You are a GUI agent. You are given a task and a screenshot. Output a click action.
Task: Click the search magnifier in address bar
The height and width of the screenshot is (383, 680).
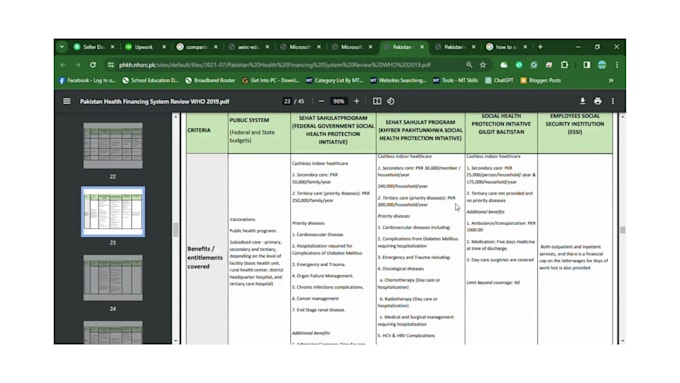tap(469, 65)
